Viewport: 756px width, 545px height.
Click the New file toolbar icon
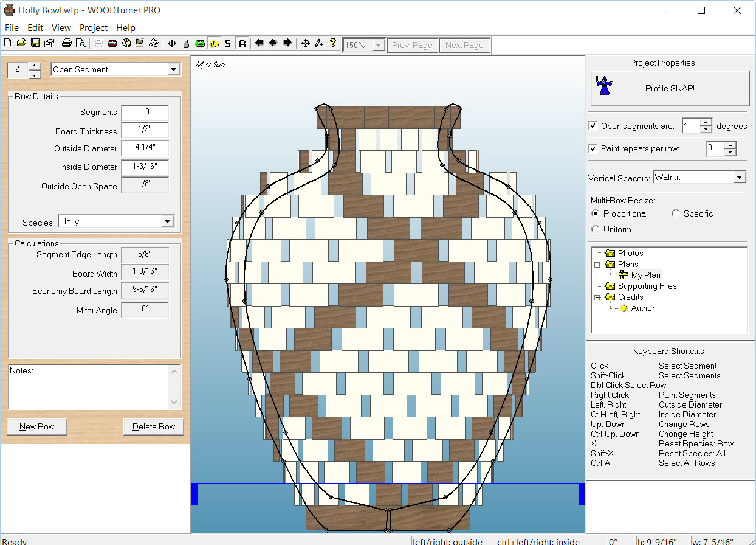point(7,43)
